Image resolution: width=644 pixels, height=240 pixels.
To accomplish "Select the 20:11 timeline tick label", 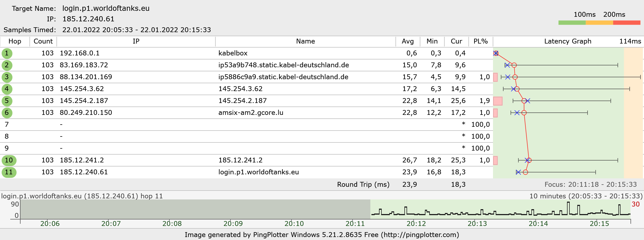I will tap(355, 224).
